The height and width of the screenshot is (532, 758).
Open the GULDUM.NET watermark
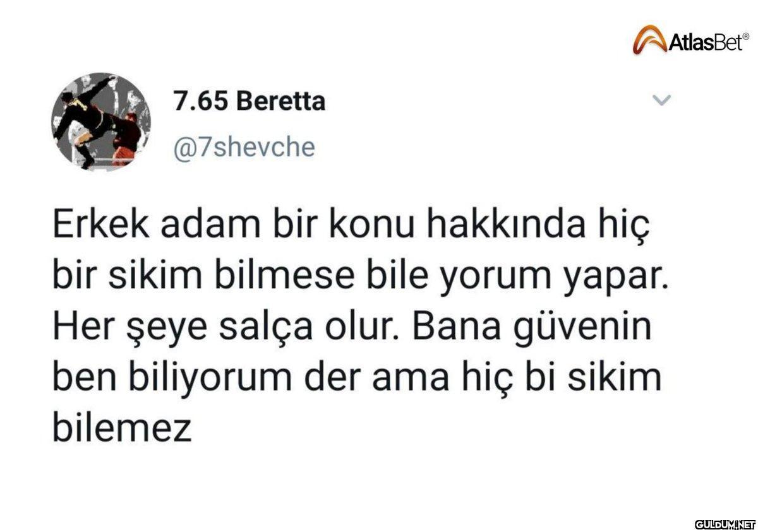(725, 524)
